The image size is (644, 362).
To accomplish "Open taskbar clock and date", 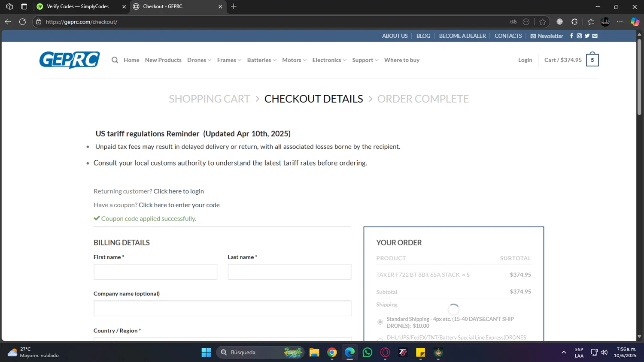I will 626,352.
